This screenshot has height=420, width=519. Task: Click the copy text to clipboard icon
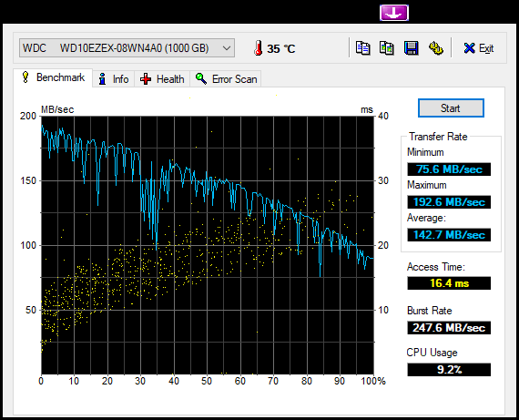click(362, 48)
